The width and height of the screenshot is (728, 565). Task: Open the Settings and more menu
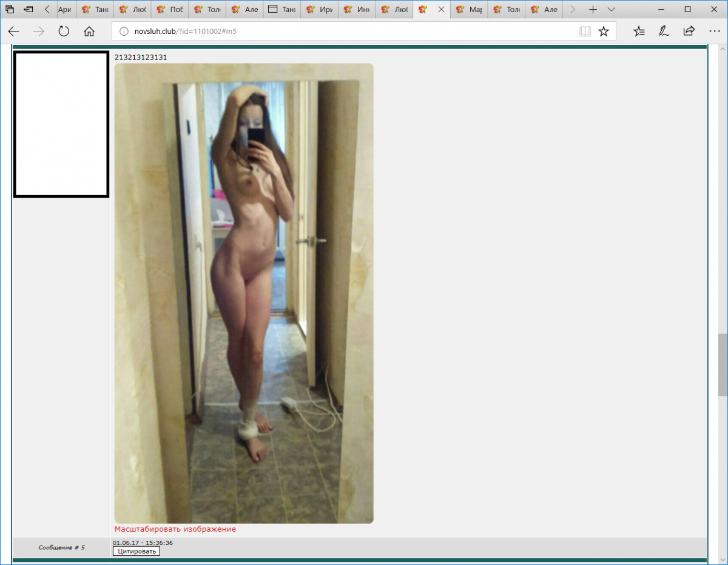(x=713, y=32)
